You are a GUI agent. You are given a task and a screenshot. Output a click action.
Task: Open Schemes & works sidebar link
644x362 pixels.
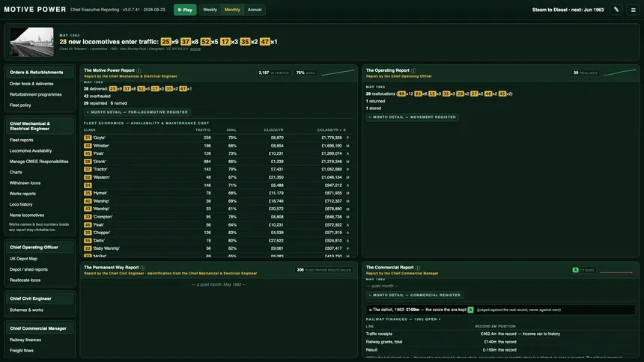coord(26,310)
